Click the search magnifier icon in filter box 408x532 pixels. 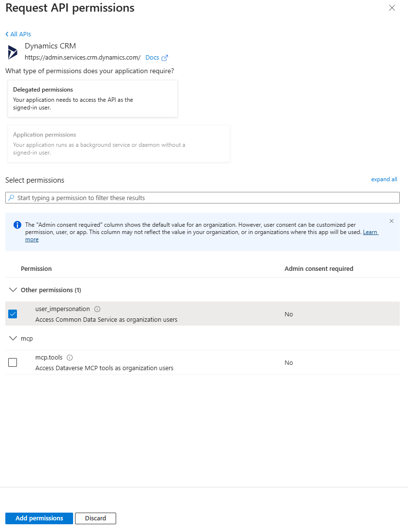tap(12, 198)
